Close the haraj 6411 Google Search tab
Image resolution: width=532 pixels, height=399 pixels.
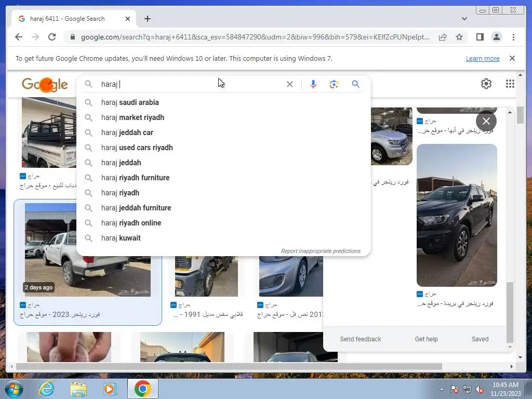pos(128,19)
